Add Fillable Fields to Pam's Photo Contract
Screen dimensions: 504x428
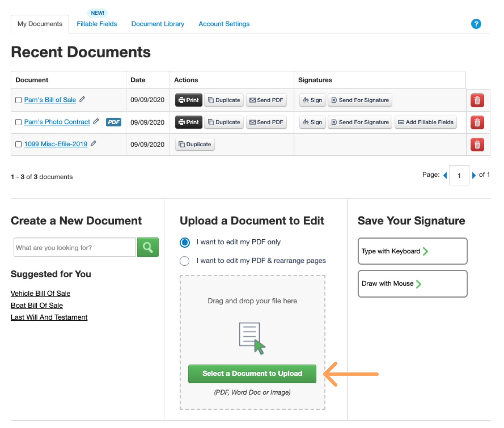point(426,122)
